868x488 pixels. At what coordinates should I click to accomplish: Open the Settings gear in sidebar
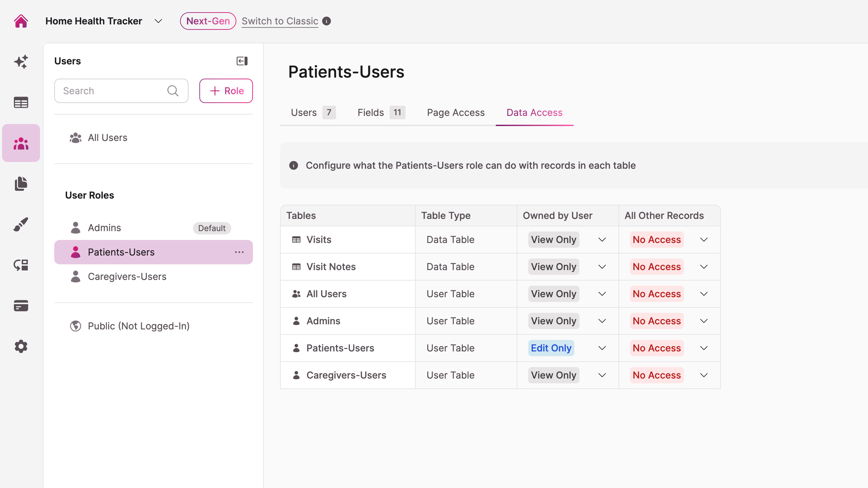click(21, 346)
